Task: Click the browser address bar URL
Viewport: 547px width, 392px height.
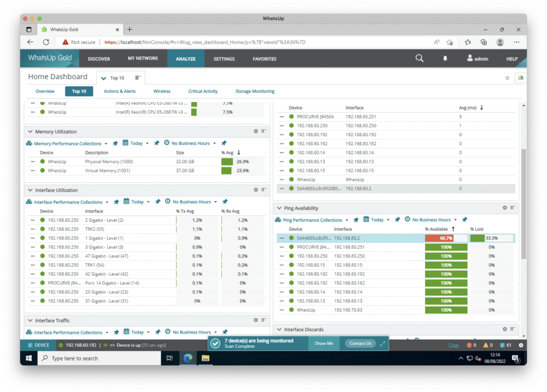Action: 205,42
